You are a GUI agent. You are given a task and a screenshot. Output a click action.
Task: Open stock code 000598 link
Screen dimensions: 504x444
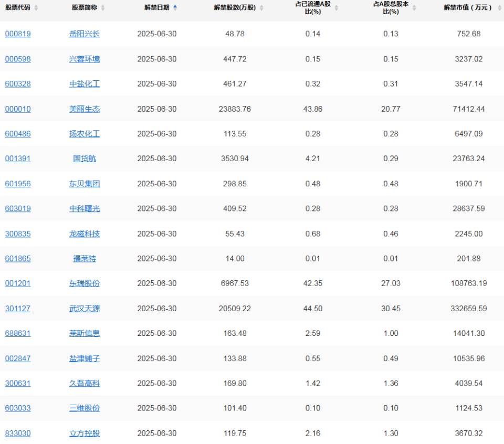(18, 59)
